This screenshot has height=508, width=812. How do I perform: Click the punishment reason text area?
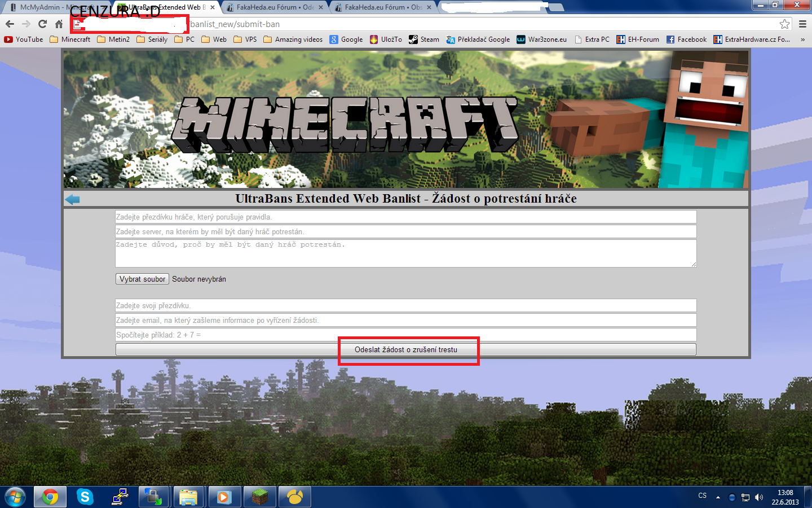pyautogui.click(x=406, y=253)
